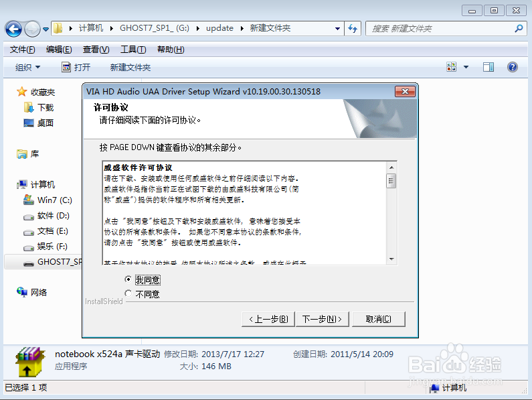Click the 计算机 status bar entry
Image resolution: width=532 pixels, height=400 pixels.
(448, 388)
